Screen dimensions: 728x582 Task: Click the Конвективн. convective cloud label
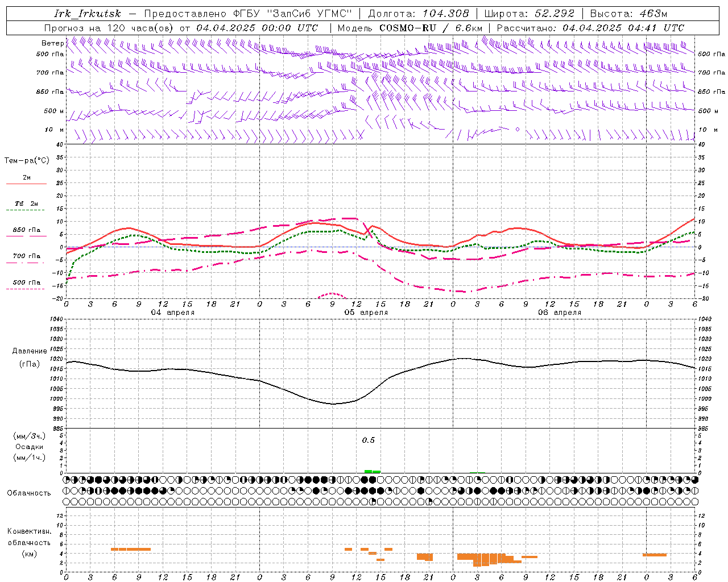click(x=30, y=531)
